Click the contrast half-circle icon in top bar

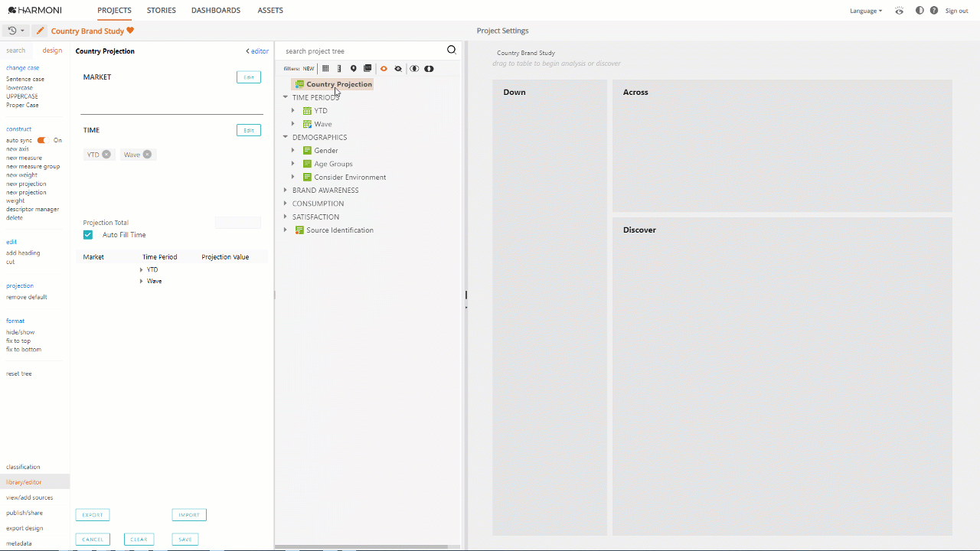pos(920,11)
